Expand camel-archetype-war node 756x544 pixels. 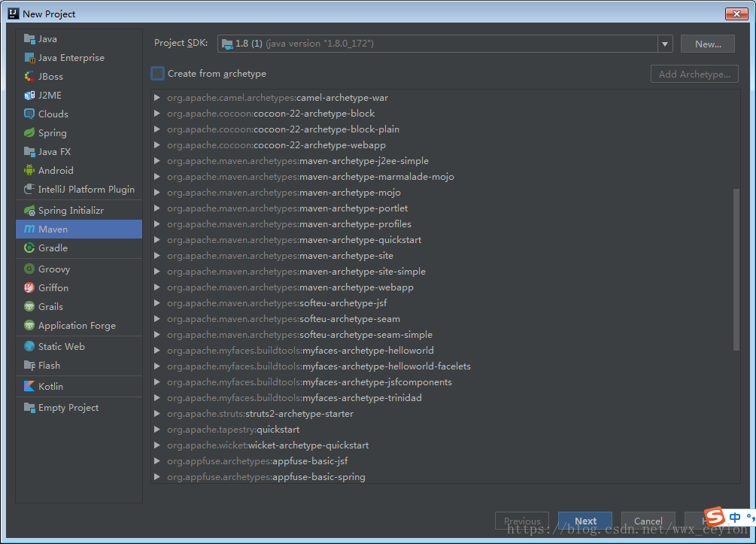point(157,98)
